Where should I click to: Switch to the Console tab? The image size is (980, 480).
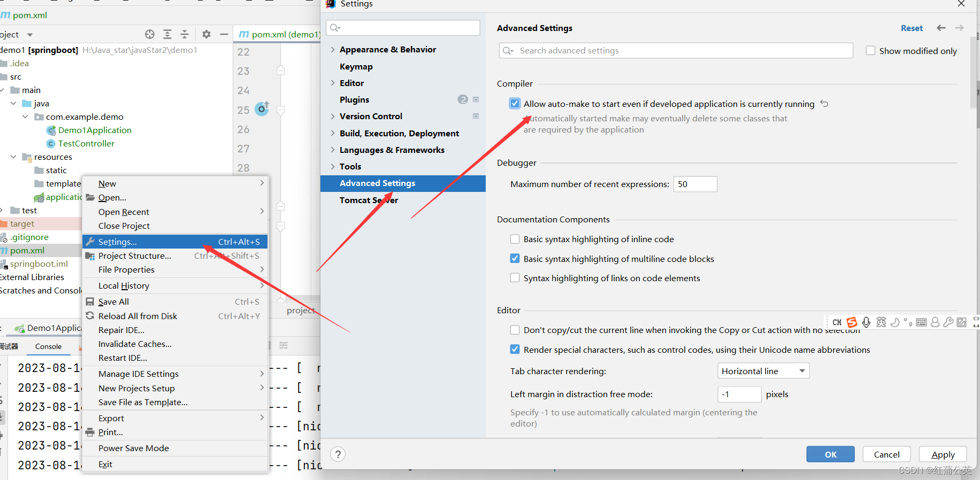coord(48,346)
